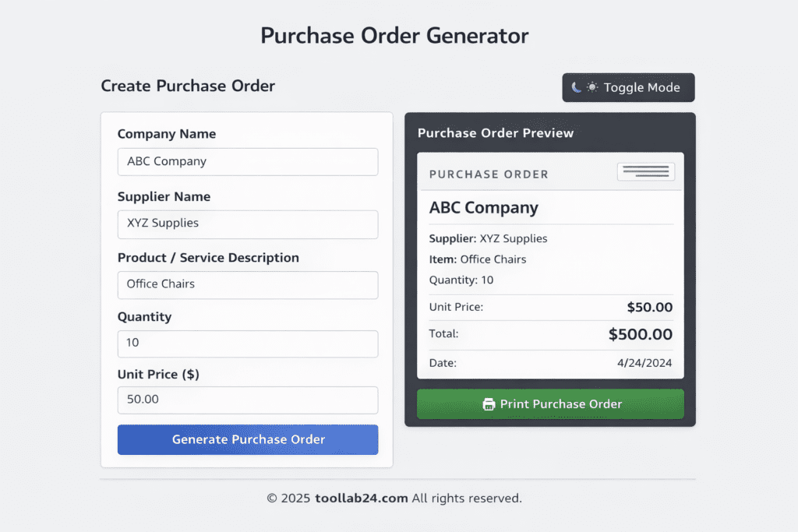Click the Create Purchase Order heading
Viewport: 798px width, 532px height.
coord(188,86)
